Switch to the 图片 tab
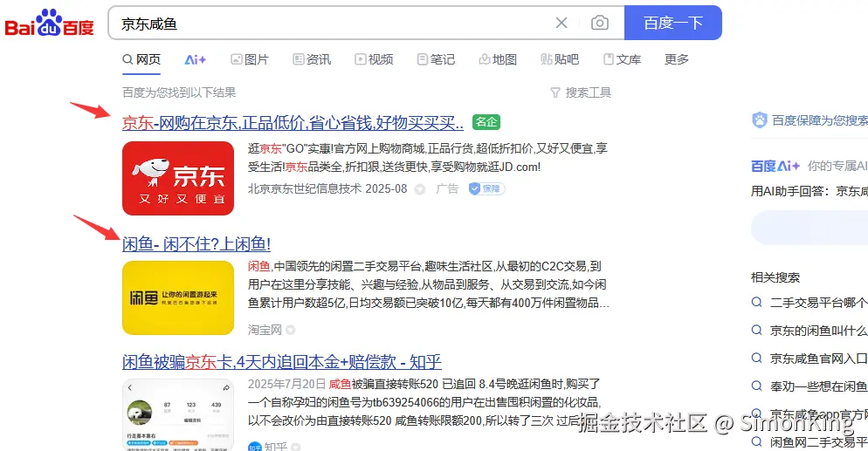 point(250,59)
